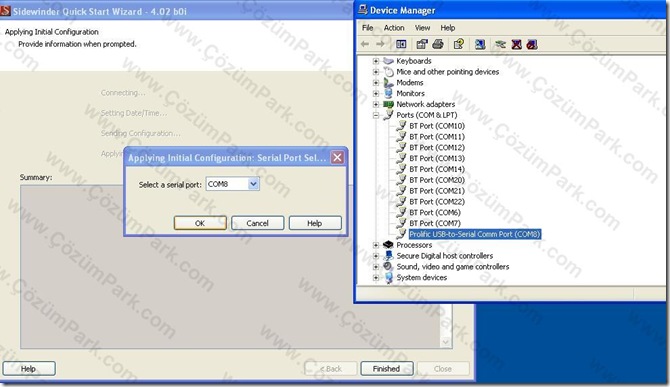Select BT Port (COM11)
The image size is (670, 387).
tap(437, 137)
